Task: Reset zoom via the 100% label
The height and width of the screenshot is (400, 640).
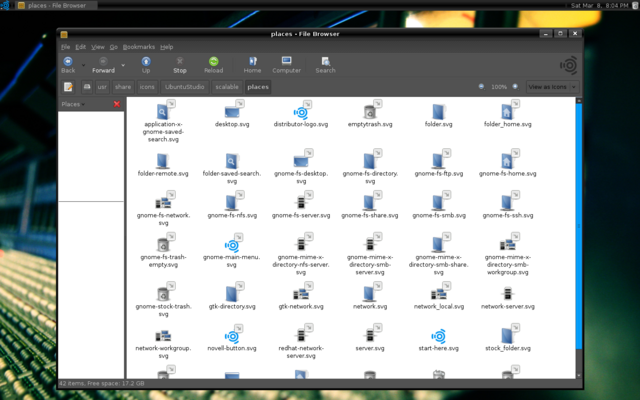Action: 499,87
